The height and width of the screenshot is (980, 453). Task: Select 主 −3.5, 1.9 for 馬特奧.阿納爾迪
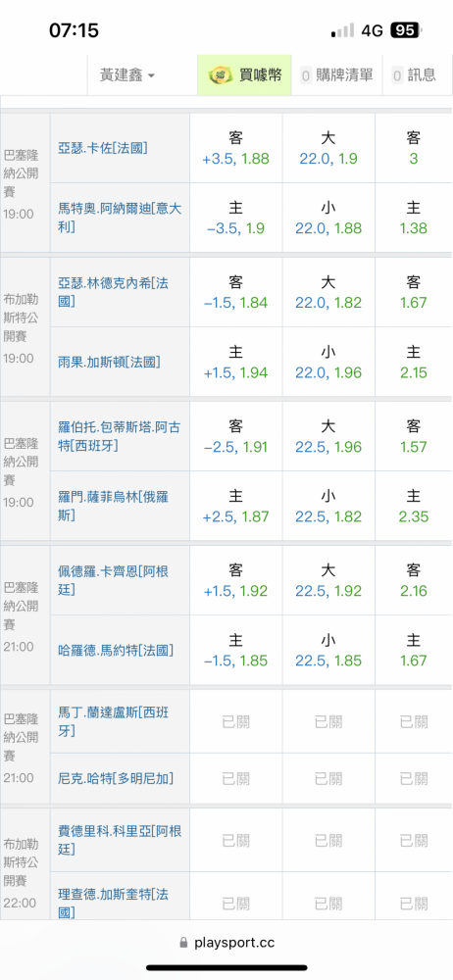coord(236,219)
